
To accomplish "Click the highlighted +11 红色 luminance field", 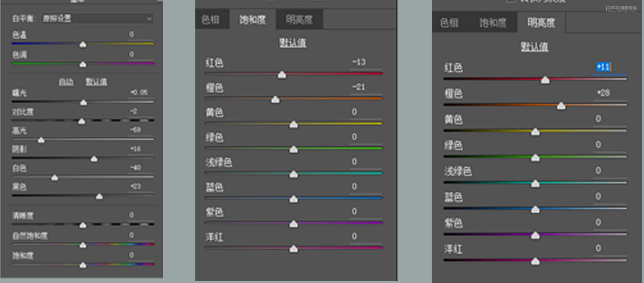I will pos(603,67).
